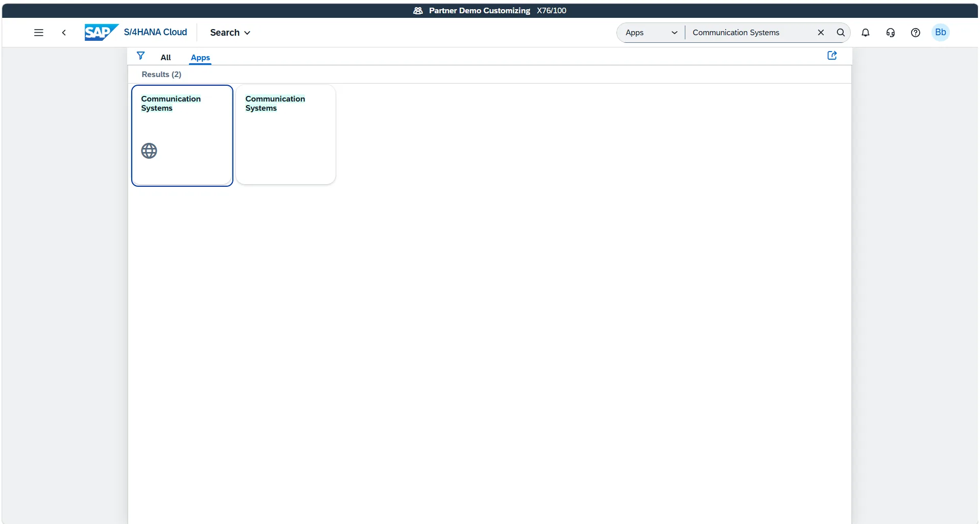Click the SAP logo
Screen dimensions: 980x524
[101, 33]
